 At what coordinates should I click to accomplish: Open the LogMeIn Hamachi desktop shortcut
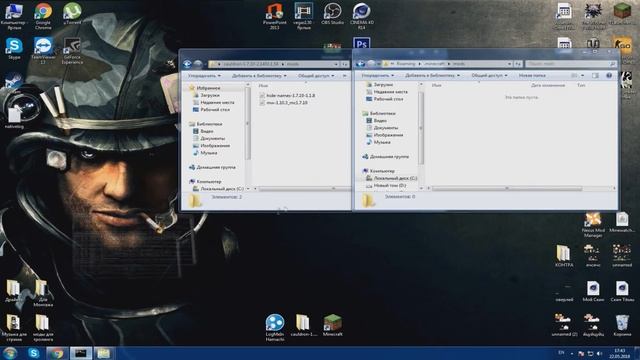[x=274, y=327]
